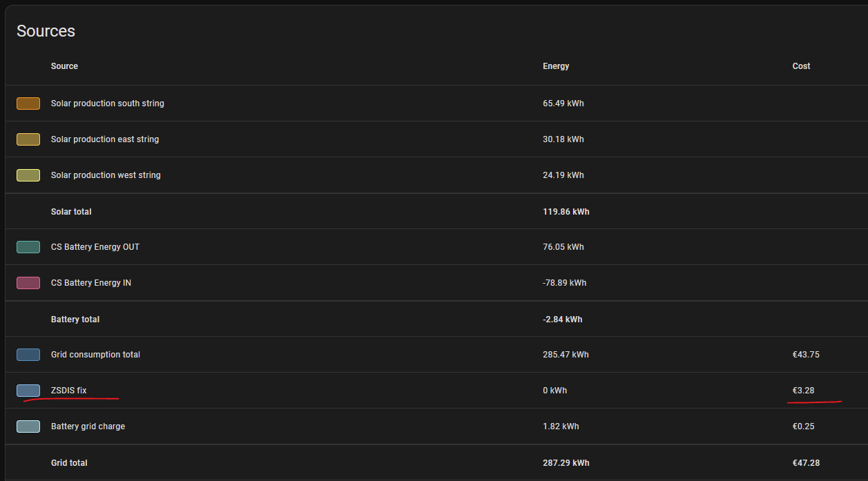Open the Solar production south string row

pyautogui.click(x=108, y=104)
